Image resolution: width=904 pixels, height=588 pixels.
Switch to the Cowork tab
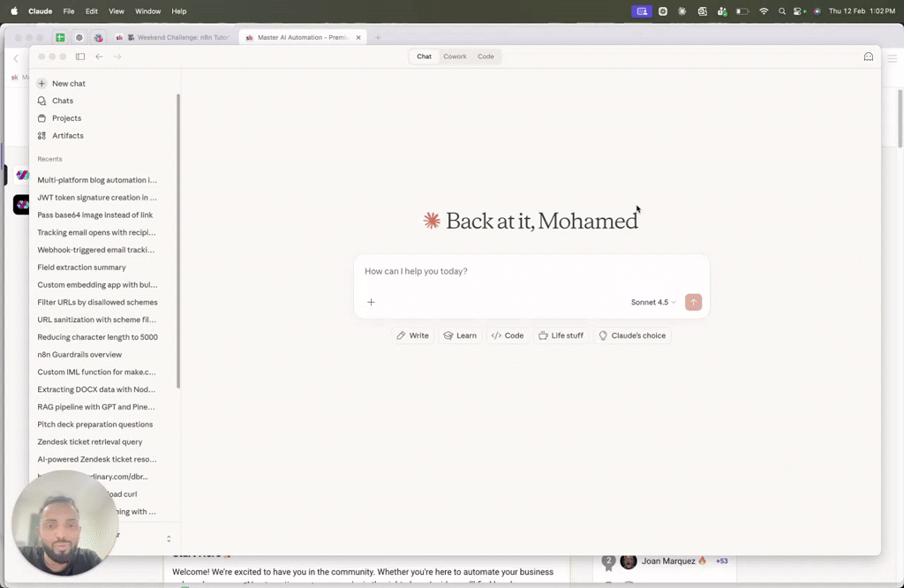455,56
